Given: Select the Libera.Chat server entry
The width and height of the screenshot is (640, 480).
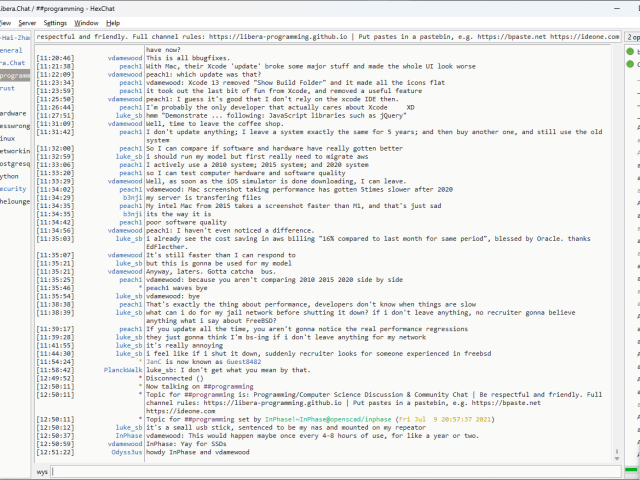Looking at the screenshot, I should pos(13,62).
